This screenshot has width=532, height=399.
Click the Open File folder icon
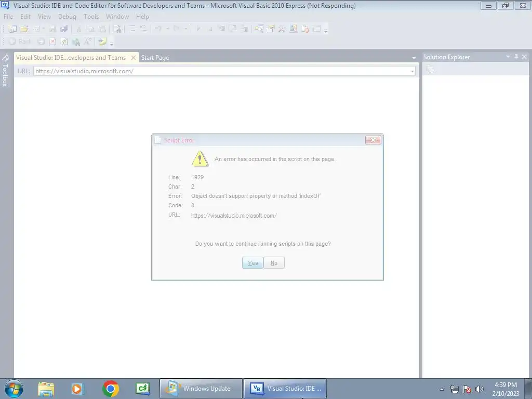(x=24, y=29)
